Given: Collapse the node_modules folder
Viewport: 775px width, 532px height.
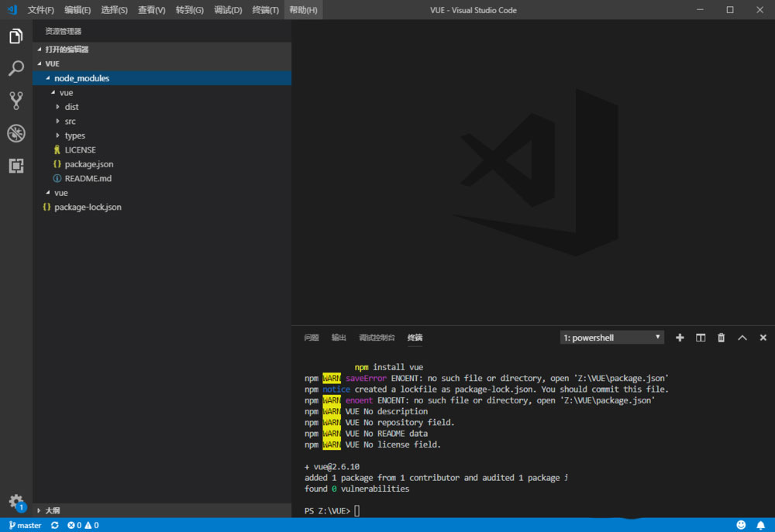Looking at the screenshot, I should 83,77.
